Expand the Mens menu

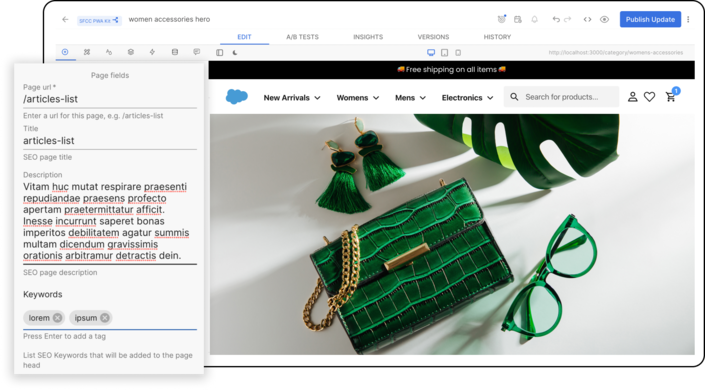tap(410, 98)
